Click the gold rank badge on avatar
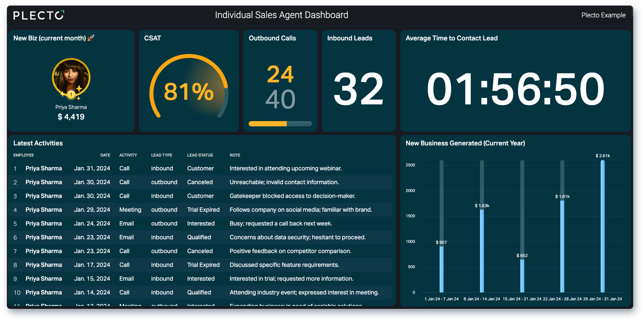Image resolution: width=644 pixels, height=321 pixels. pyautogui.click(x=71, y=95)
